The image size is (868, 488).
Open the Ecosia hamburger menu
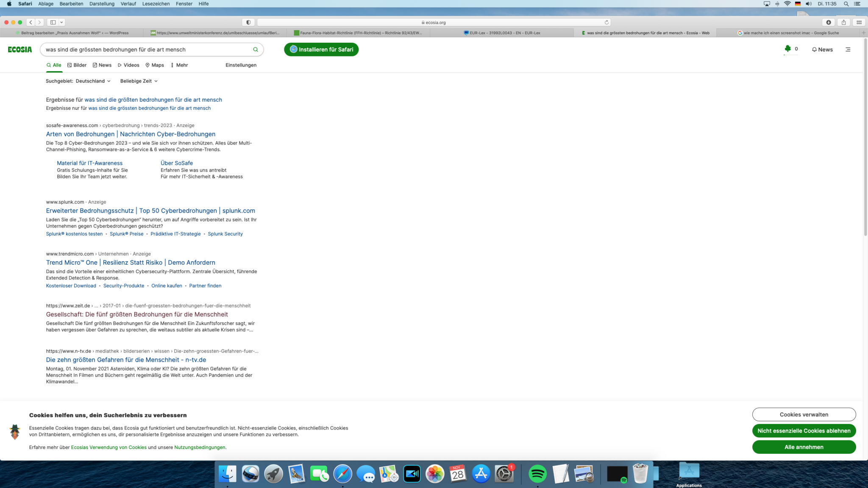[848, 50]
